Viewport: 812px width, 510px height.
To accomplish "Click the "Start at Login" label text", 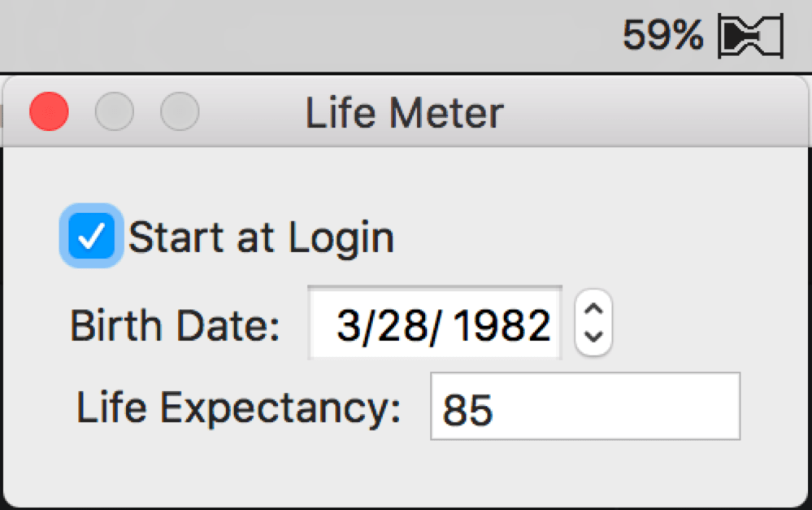I will tap(261, 238).
